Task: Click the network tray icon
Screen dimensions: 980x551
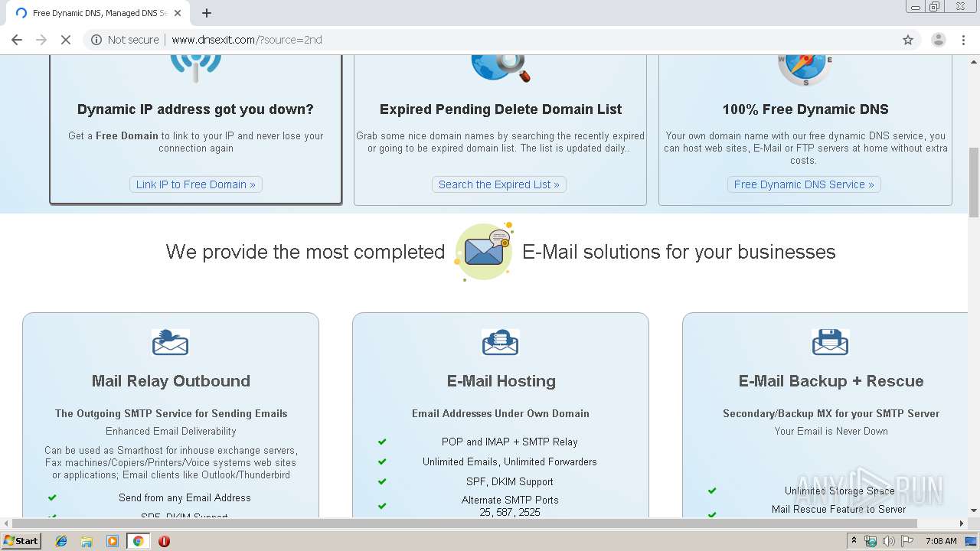Action: pos(871,541)
